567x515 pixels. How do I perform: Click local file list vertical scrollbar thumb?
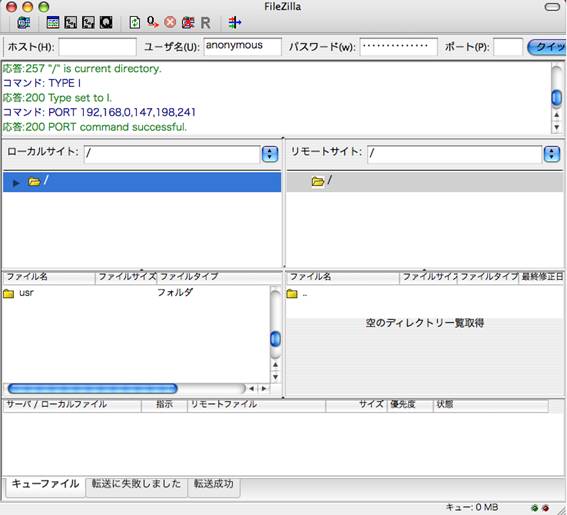(x=276, y=339)
